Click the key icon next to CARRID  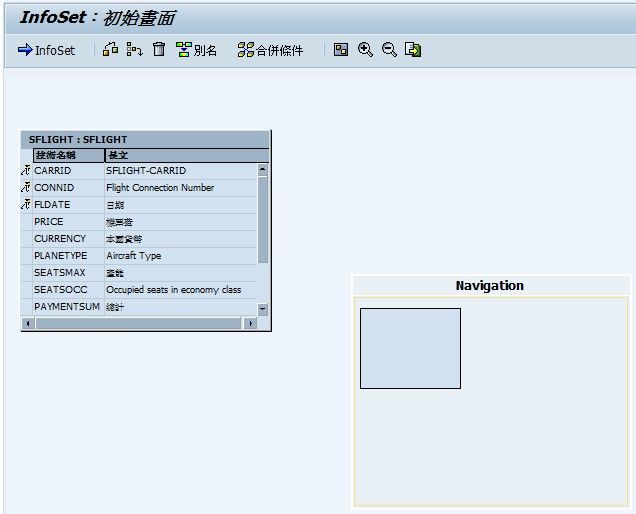pos(26,170)
